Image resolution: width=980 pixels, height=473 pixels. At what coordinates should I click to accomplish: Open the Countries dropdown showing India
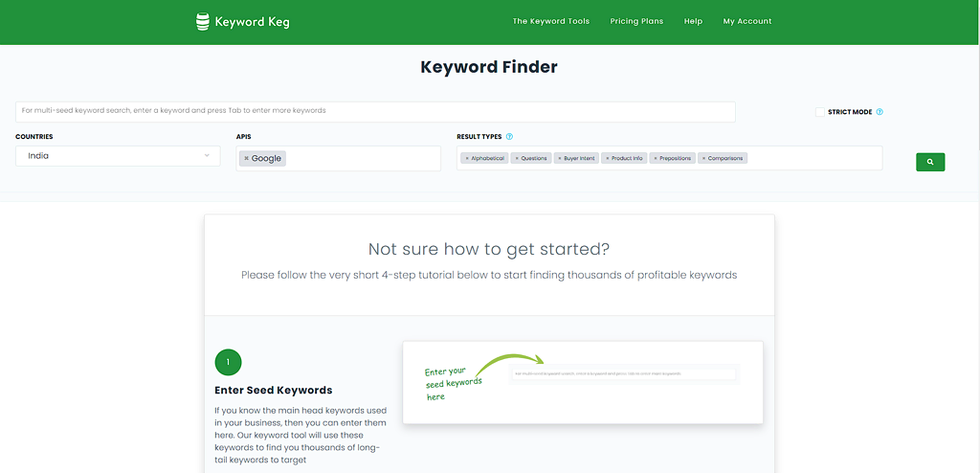pos(118,155)
